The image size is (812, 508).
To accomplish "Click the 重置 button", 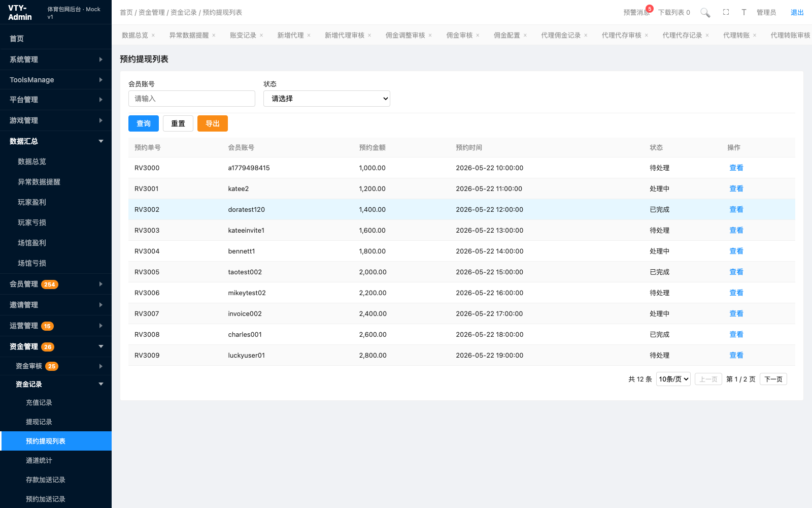I will click(x=178, y=123).
